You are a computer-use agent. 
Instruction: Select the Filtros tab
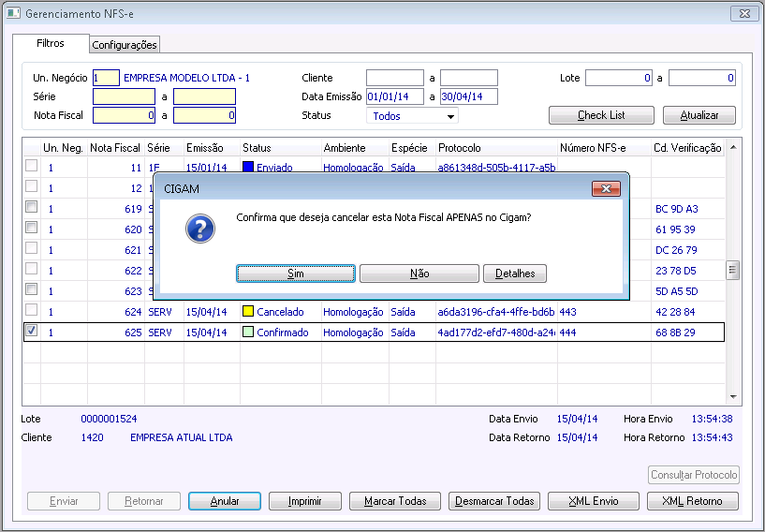coord(51,43)
